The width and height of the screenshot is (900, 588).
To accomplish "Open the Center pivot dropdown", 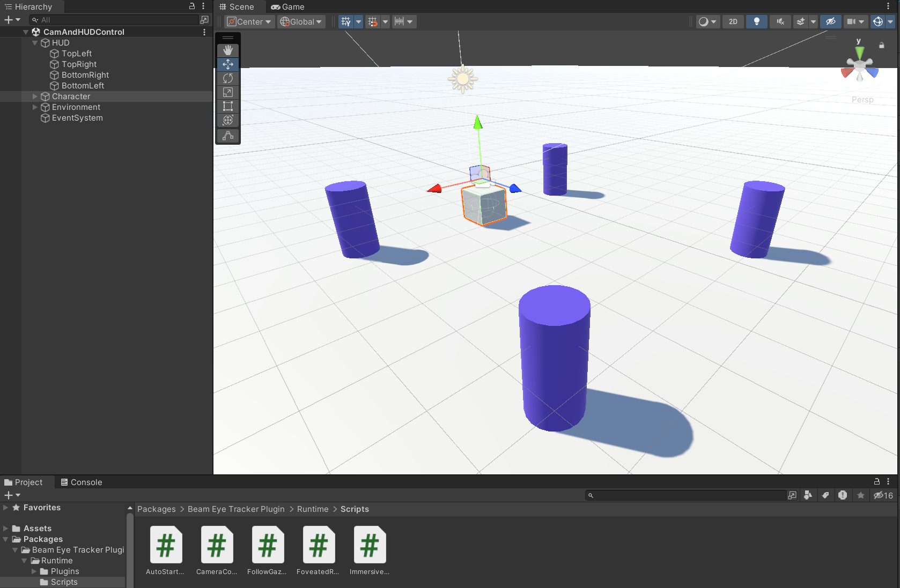I will [249, 21].
